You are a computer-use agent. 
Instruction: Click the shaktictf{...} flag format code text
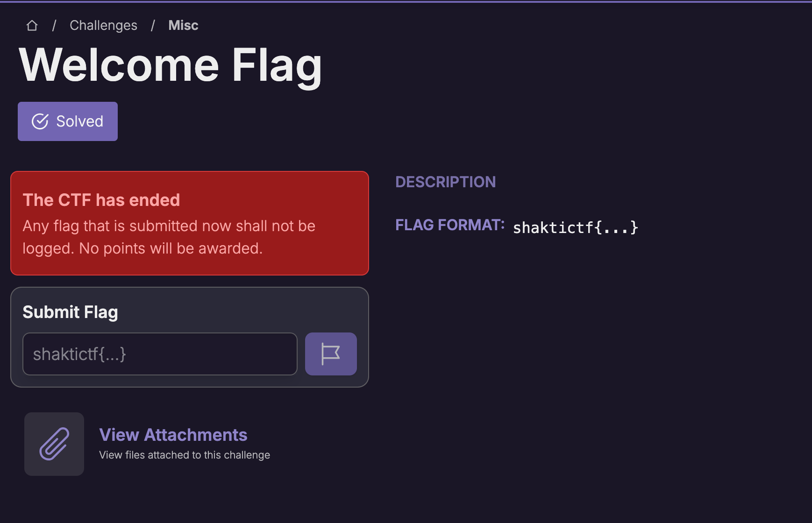click(x=576, y=227)
